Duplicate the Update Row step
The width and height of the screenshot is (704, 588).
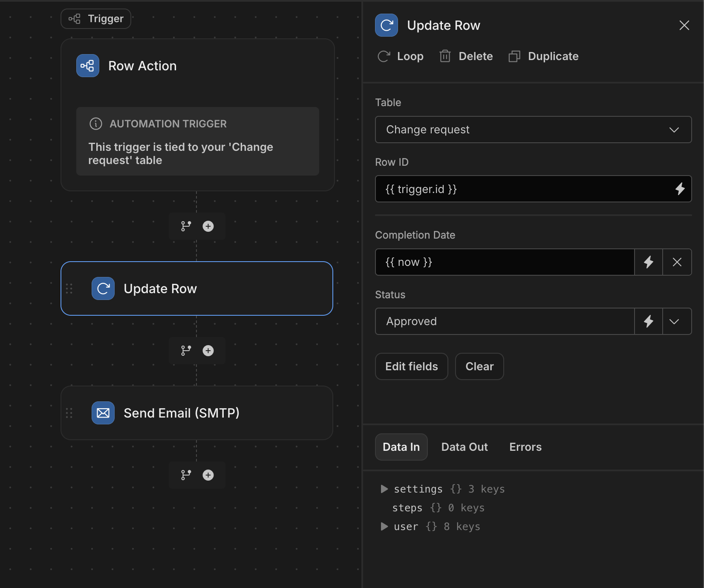point(544,56)
